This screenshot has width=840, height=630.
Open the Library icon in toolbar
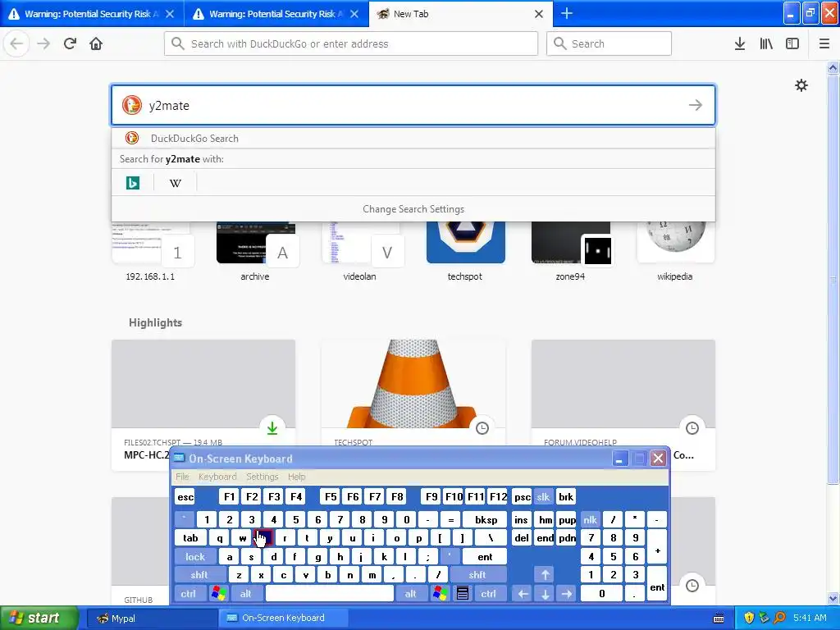(766, 43)
